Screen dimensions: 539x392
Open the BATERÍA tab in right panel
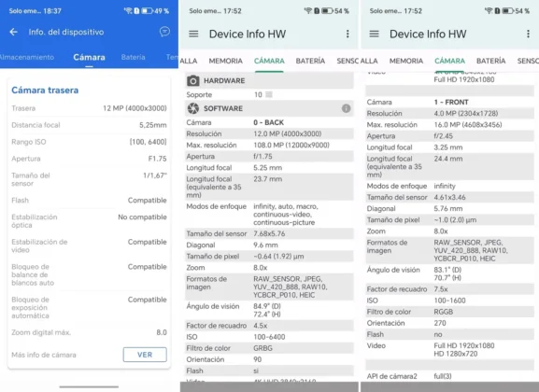coord(490,61)
